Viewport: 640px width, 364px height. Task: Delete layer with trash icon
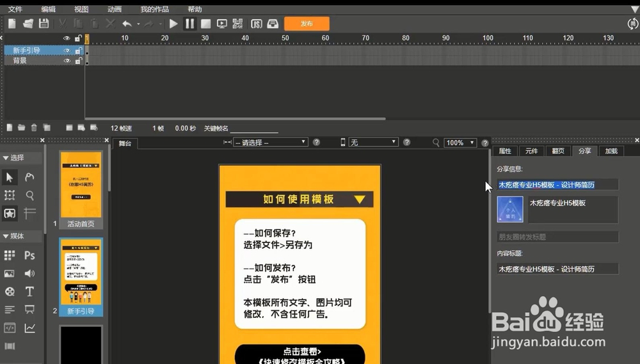pos(34,128)
